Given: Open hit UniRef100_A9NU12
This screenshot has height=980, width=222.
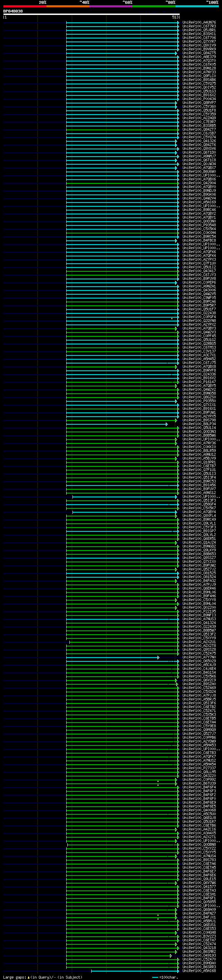Looking at the screenshot, I should coord(199,454).
